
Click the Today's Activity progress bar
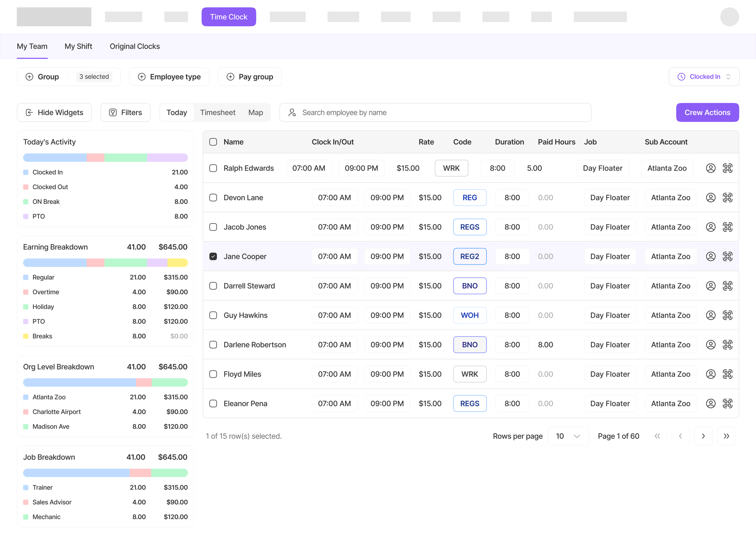[105, 157]
